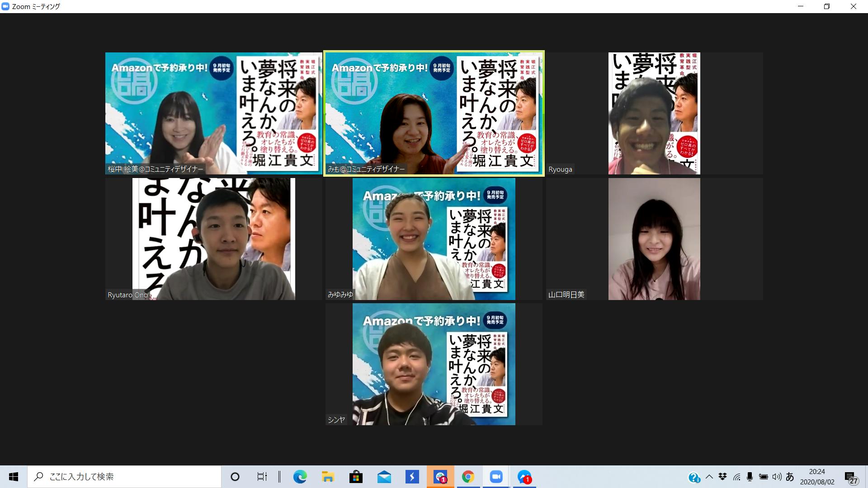This screenshot has height=488, width=868.
Task: Open Slack from the taskbar
Action: point(440,477)
